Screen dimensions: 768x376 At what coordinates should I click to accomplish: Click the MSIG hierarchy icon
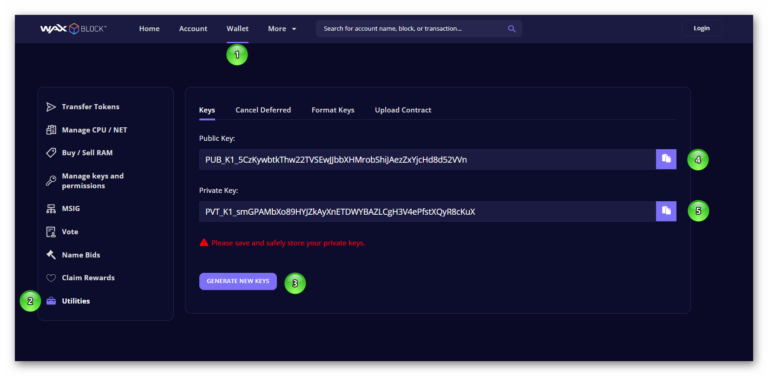tap(51, 209)
